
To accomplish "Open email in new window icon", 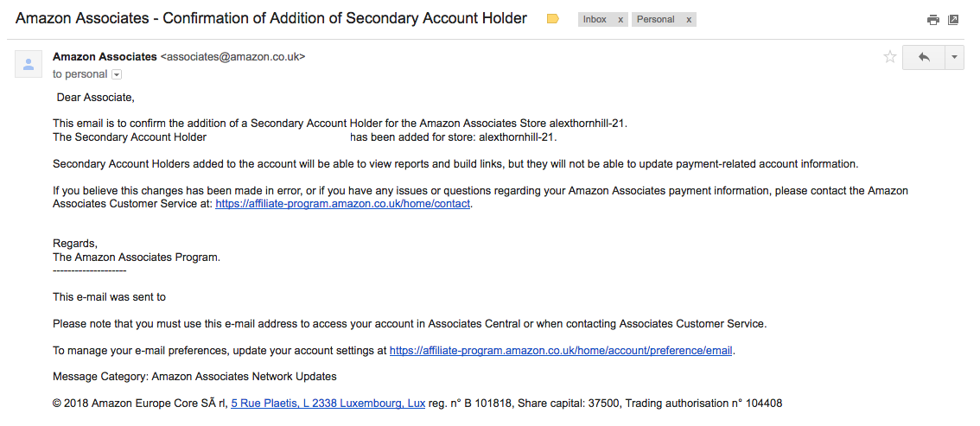I will point(953,20).
